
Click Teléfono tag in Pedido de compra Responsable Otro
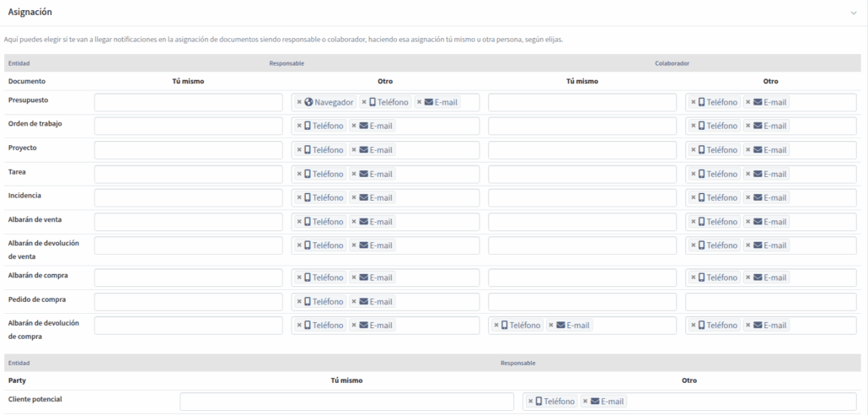coord(320,302)
